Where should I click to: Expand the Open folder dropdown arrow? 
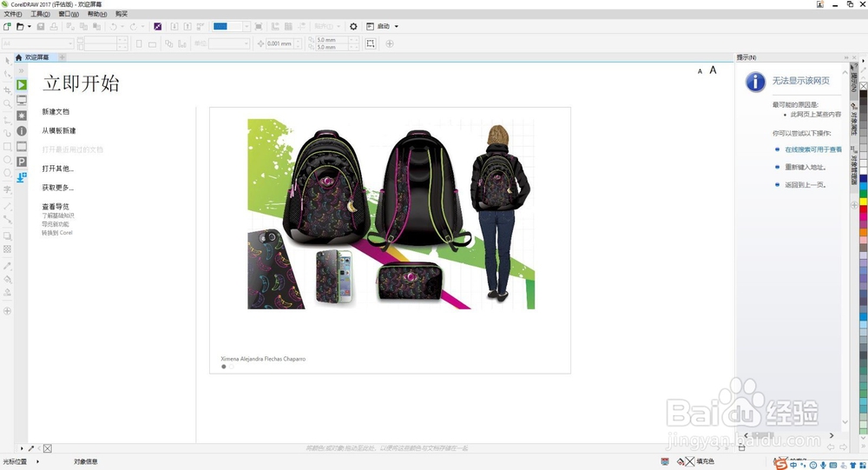point(29,27)
